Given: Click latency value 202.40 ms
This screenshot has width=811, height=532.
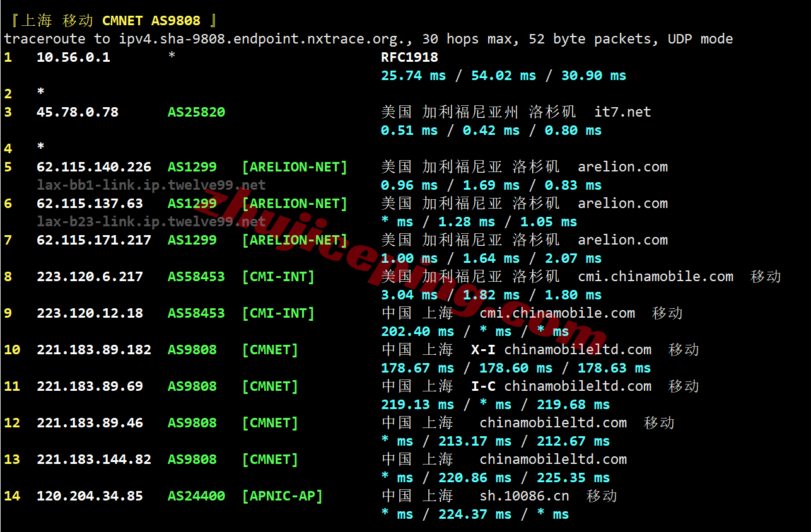Looking at the screenshot, I should click(417, 332).
